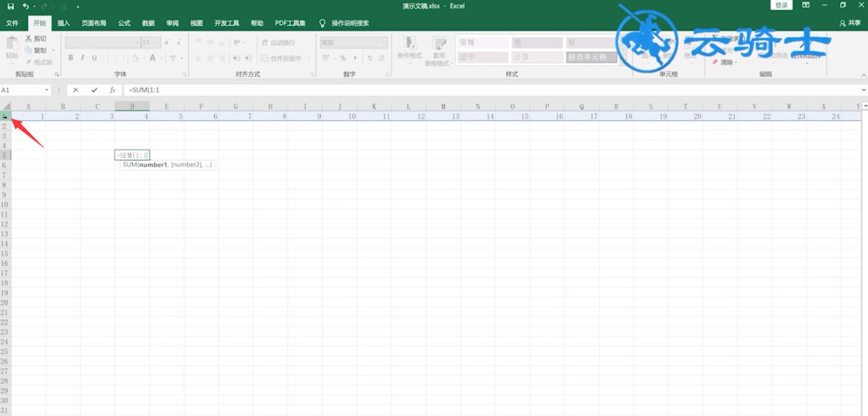868x416 pixels.
Task: Copy selection using the 复制 button
Action: tap(36, 50)
